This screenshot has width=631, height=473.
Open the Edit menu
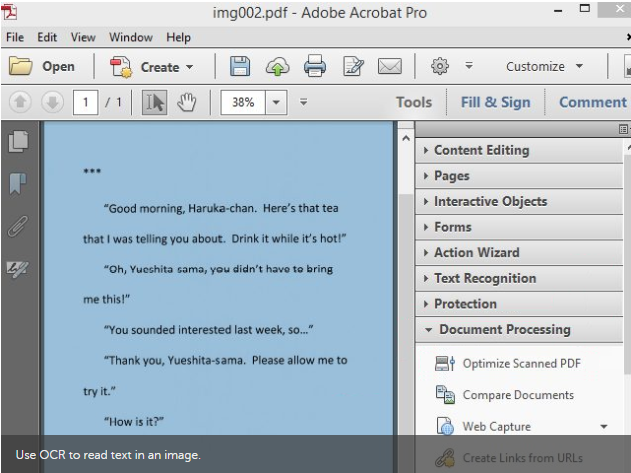[47, 37]
